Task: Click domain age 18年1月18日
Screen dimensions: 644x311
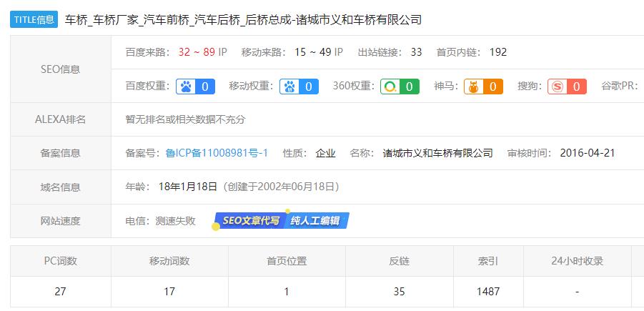Action: (x=188, y=187)
